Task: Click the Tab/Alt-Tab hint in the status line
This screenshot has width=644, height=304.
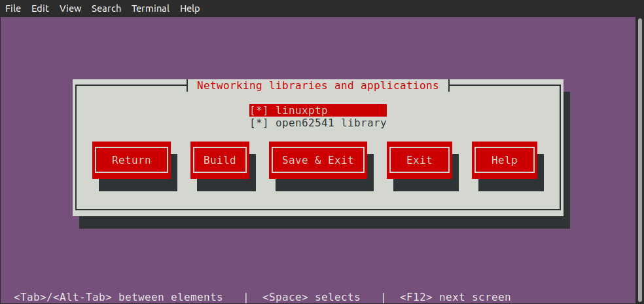Action: (x=118, y=297)
